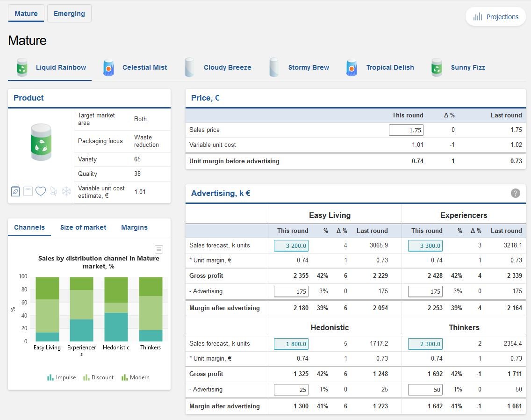
Task: Click the snowflake icon in the Product panel
Action: point(66,191)
